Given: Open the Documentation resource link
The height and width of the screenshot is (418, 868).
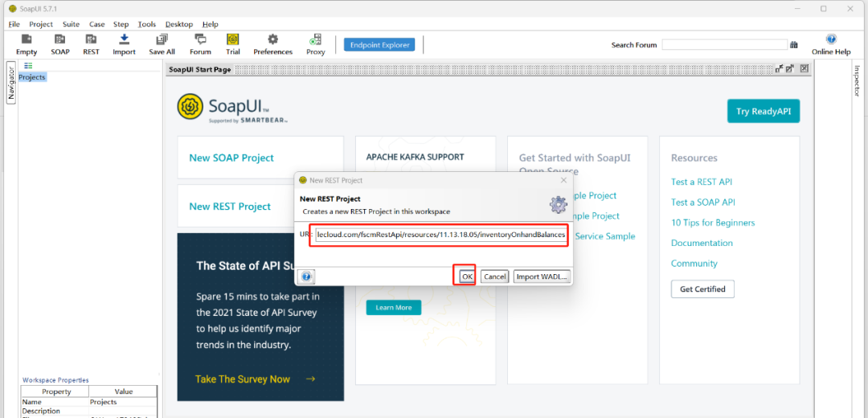Looking at the screenshot, I should (702, 243).
